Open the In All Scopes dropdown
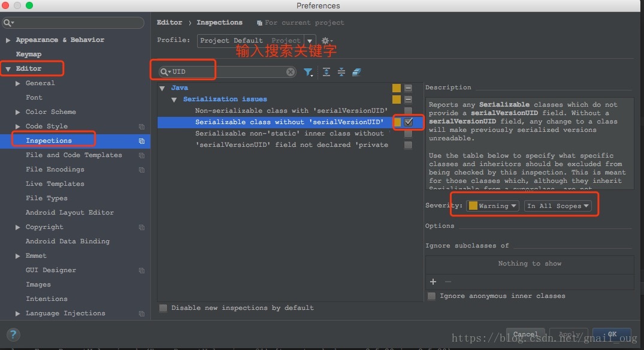The image size is (644, 350). [x=558, y=206]
